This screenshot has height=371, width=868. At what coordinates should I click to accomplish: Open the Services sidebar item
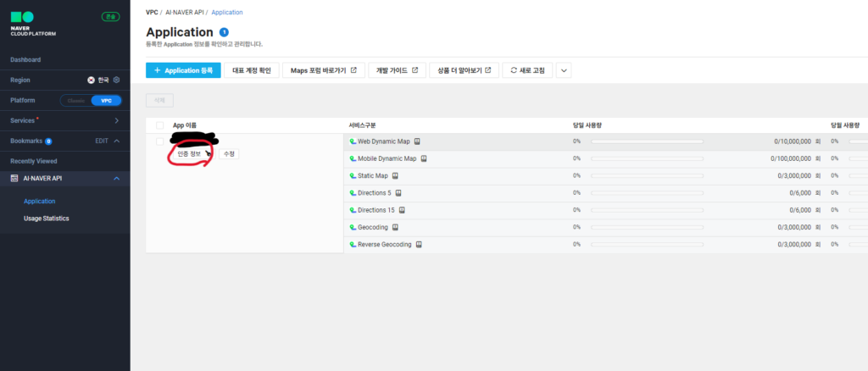point(64,120)
